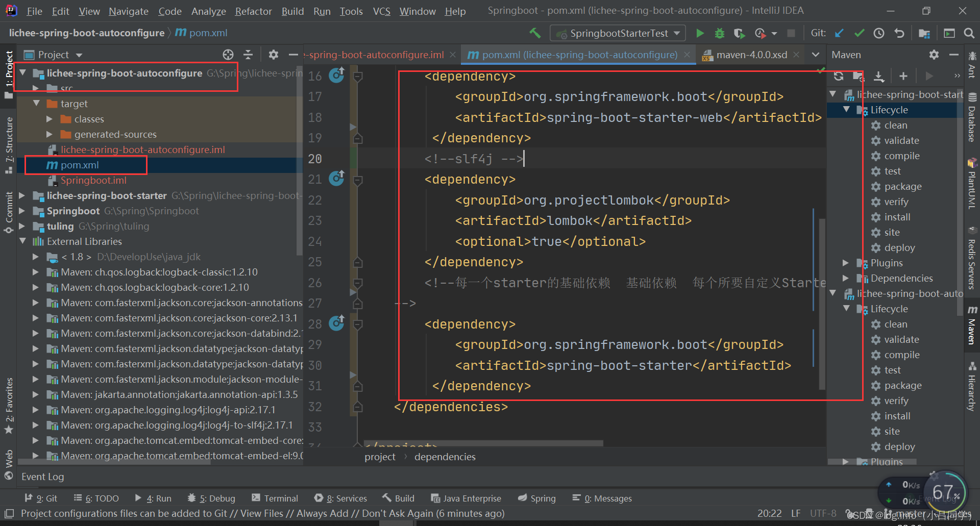Click the Maven download sources icon
This screenshot has width=980, height=526.
[x=879, y=76]
